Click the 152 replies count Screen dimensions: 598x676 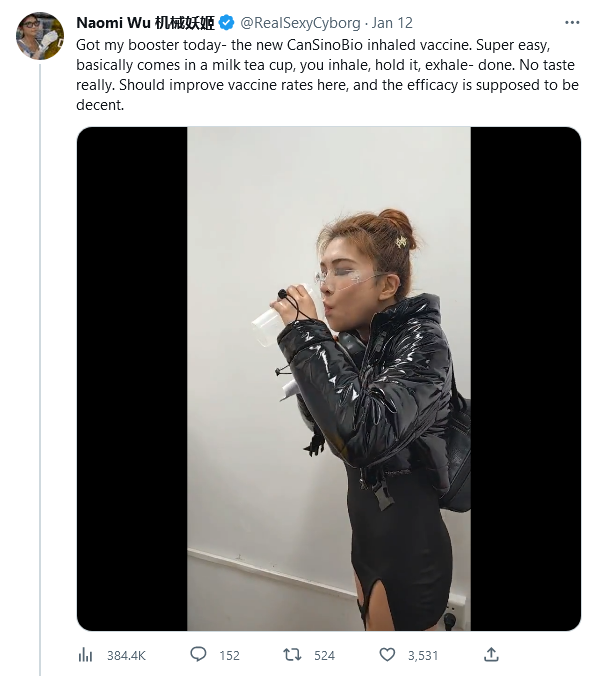tap(229, 656)
